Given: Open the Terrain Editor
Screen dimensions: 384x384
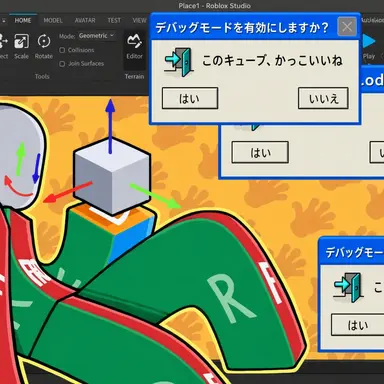Looking at the screenshot, I should click(x=134, y=47).
